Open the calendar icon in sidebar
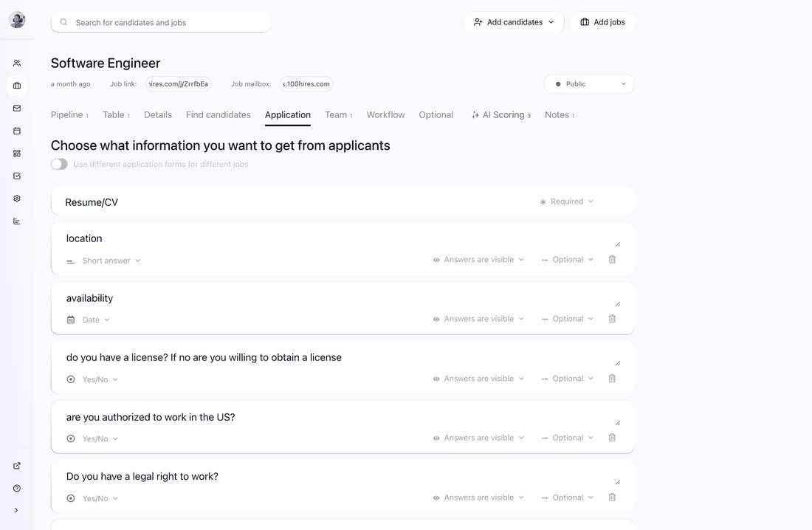The width and height of the screenshot is (812, 530). pyautogui.click(x=16, y=131)
